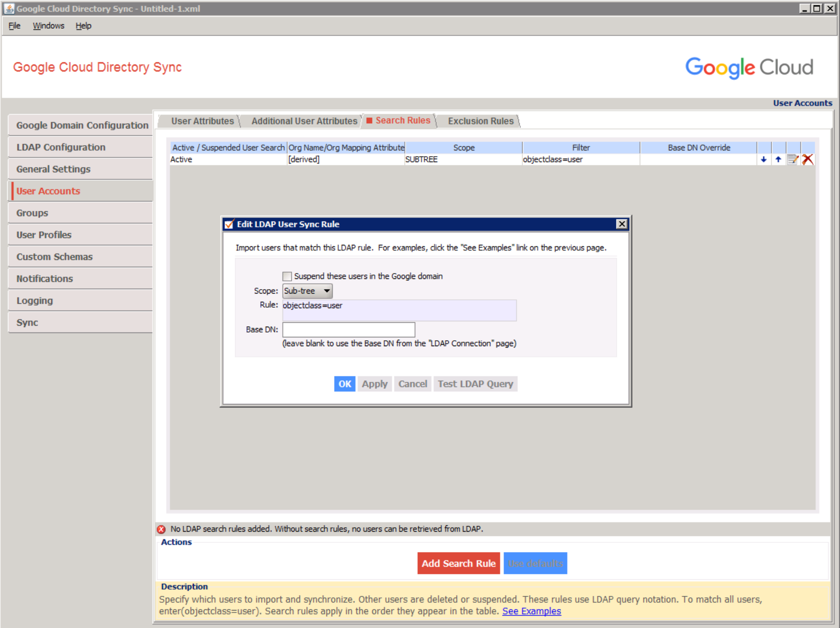Viewport: 840px width, 628px height.
Task: Click the red error icon in status message
Action: pyautogui.click(x=162, y=529)
